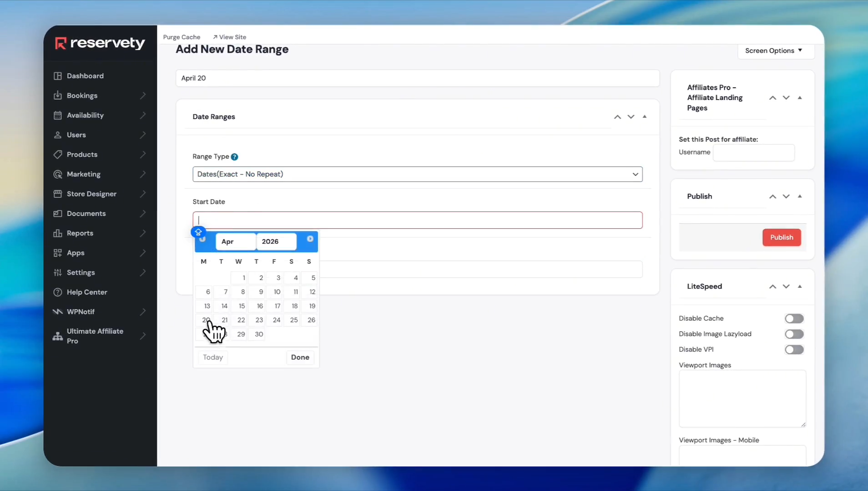Click the Range Type help icon
The height and width of the screenshot is (491, 868).
pyautogui.click(x=234, y=157)
